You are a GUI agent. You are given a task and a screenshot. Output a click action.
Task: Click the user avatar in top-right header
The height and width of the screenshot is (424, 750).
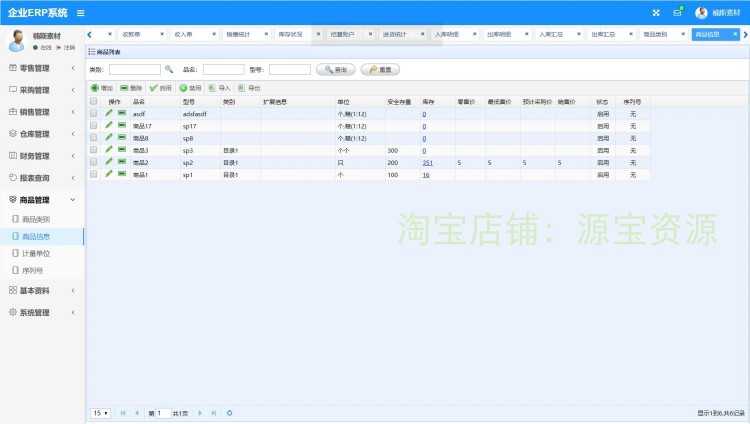[x=701, y=13]
